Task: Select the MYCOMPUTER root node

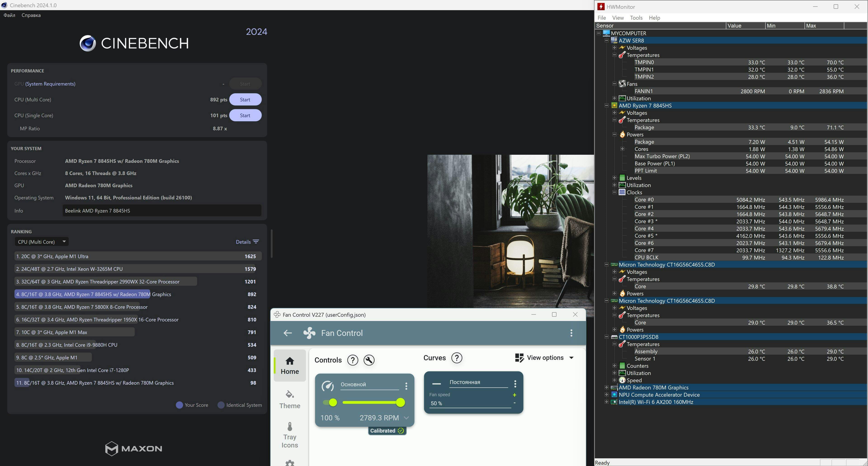Action: [628, 33]
